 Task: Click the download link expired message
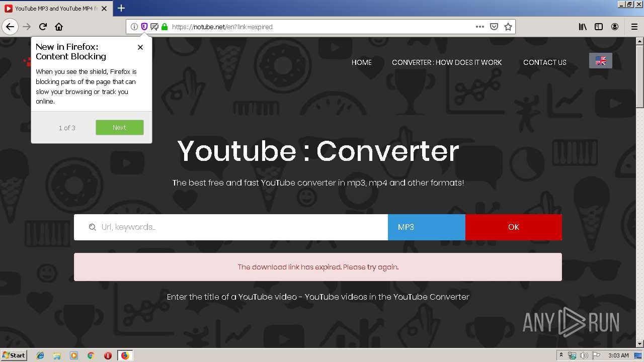pyautogui.click(x=318, y=267)
